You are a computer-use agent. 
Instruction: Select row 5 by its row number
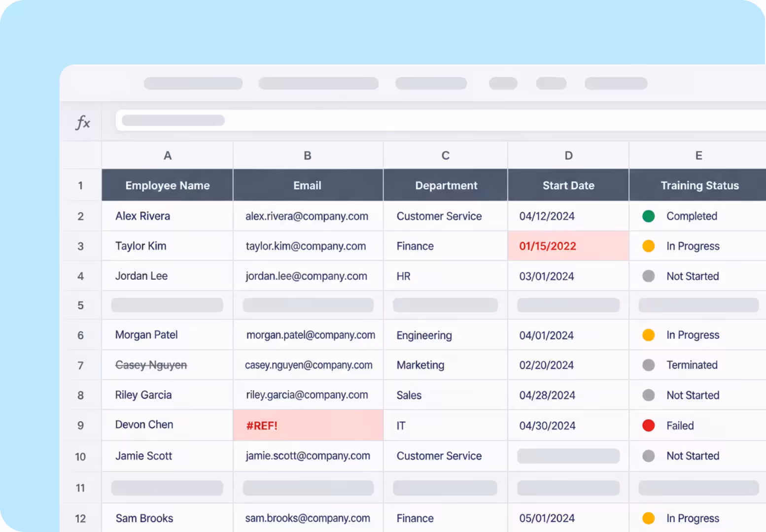[x=80, y=305]
